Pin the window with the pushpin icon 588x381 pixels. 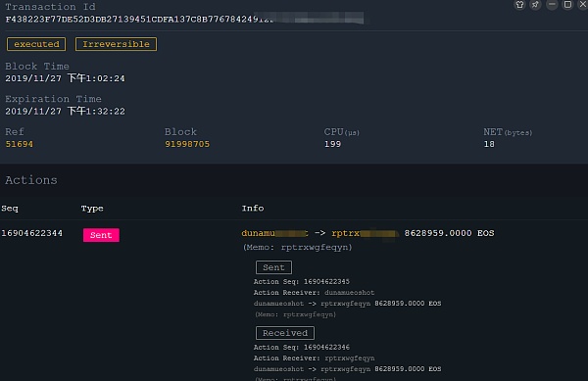click(x=535, y=5)
